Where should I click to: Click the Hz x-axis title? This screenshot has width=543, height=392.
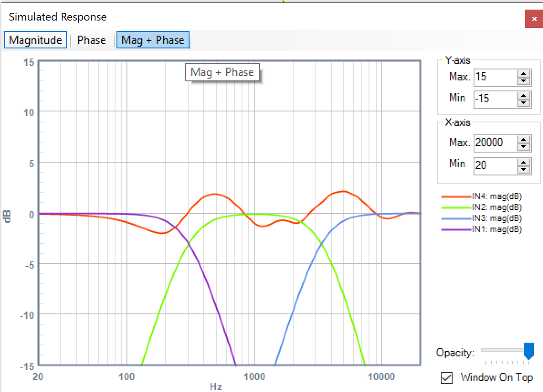click(216, 387)
